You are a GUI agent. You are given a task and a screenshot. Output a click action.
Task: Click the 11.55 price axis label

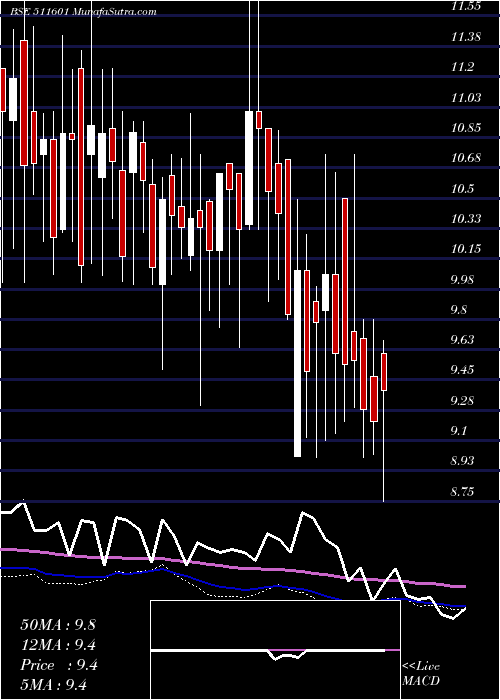coord(466,6)
